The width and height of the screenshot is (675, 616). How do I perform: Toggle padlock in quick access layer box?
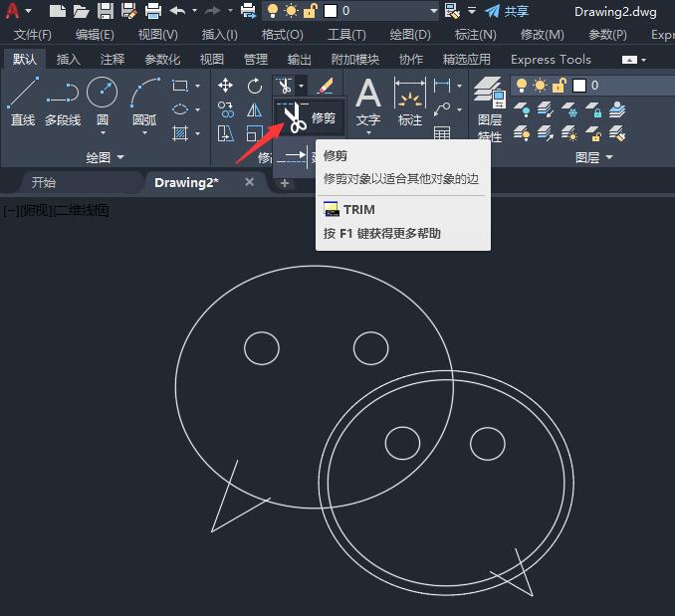pos(310,11)
